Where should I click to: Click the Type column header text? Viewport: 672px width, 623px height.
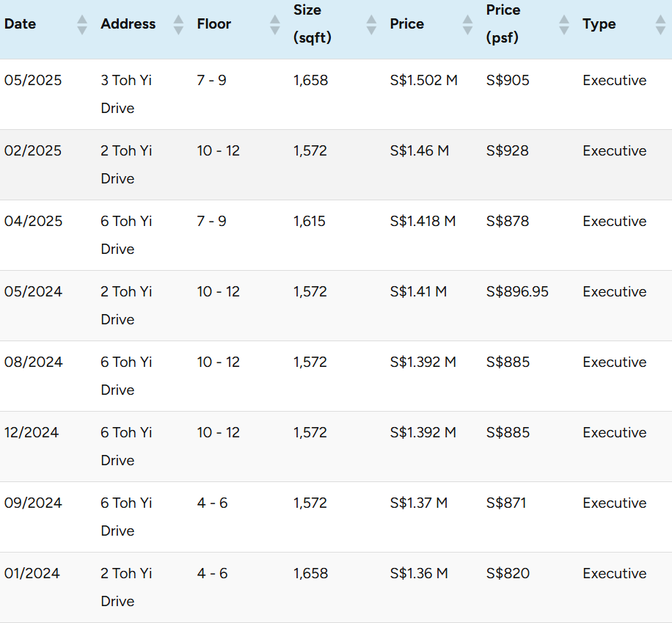pyautogui.click(x=599, y=24)
